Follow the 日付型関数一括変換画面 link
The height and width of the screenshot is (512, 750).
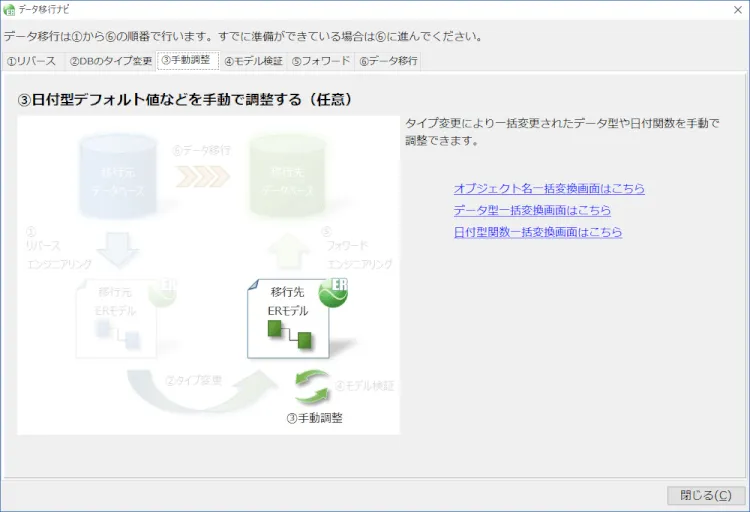click(538, 232)
